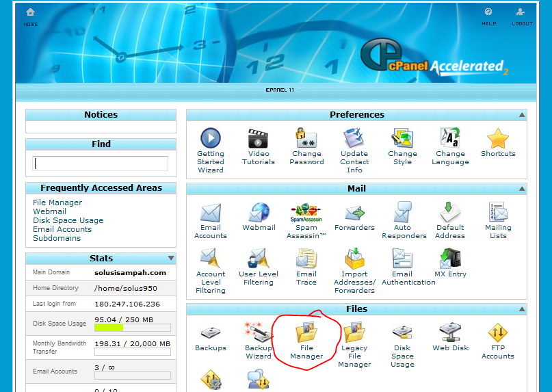Open Webmail link in Frequently Accessed Areas
This screenshot has height=392, width=552.
pos(50,211)
